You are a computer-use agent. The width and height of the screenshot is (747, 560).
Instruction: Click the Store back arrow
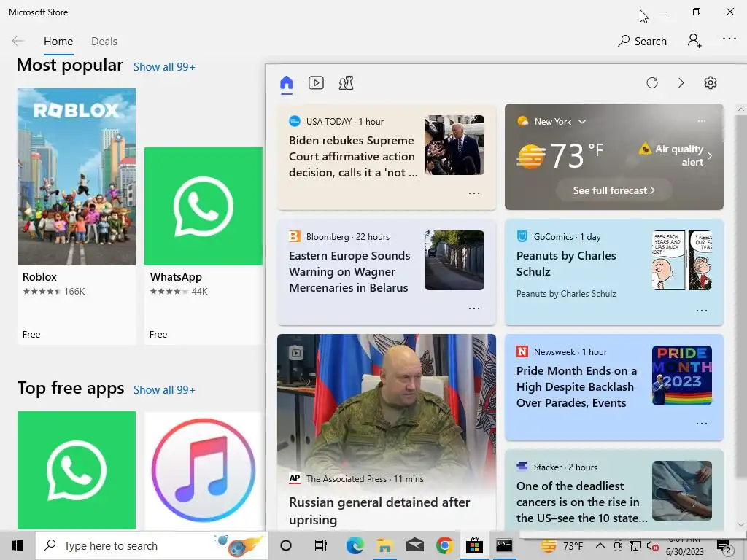pos(18,41)
